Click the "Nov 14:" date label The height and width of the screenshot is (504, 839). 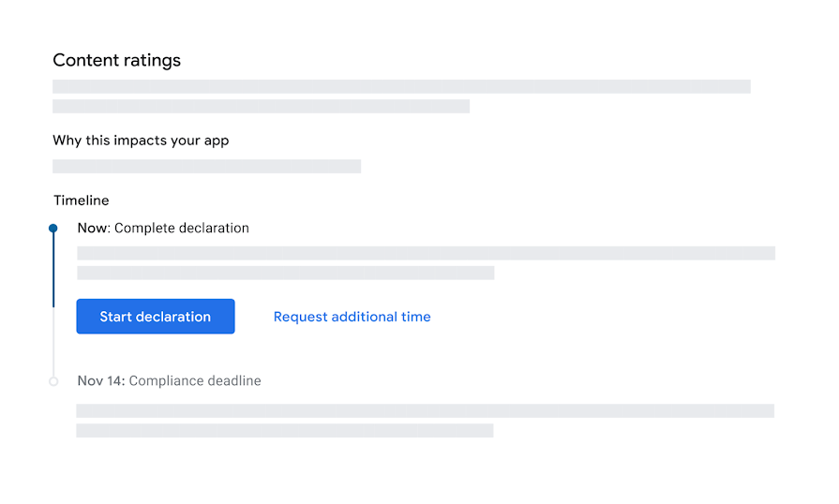101,380
